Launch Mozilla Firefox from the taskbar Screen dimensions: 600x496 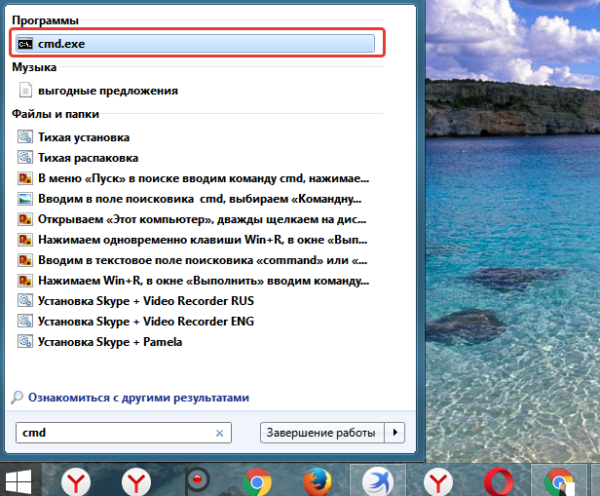[317, 482]
